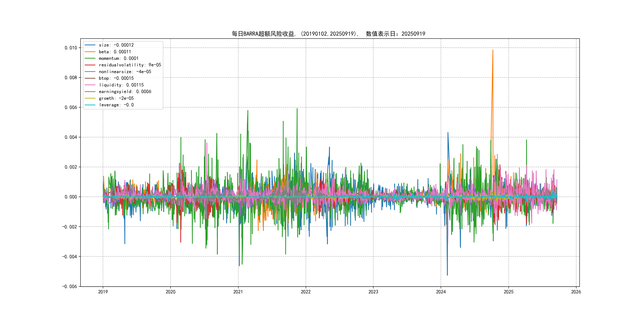Click the growth legend entry text

coord(116,98)
